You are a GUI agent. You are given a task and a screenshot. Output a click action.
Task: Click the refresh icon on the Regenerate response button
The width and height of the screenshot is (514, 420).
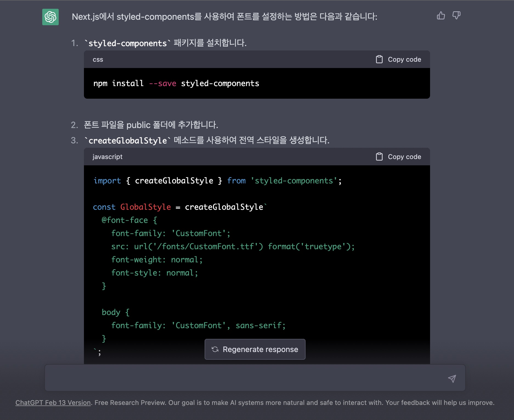pyautogui.click(x=215, y=349)
